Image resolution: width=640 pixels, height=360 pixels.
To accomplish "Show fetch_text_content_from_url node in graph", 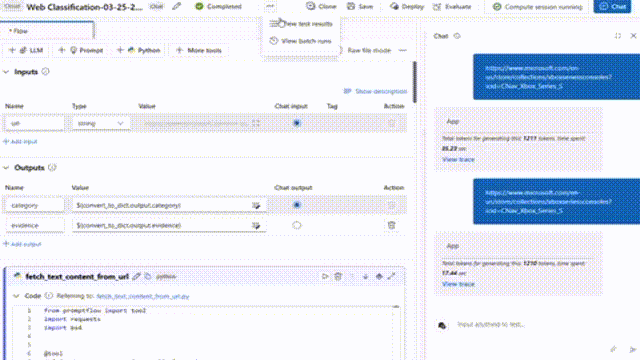I will tap(379, 276).
